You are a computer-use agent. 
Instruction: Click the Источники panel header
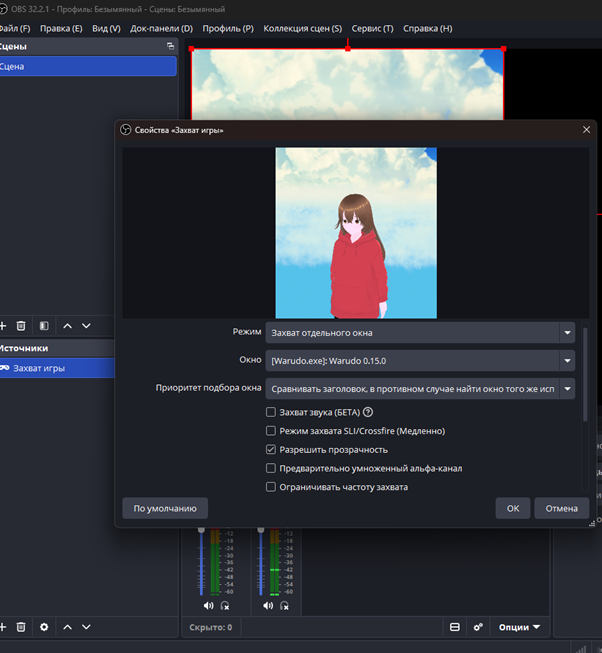pos(57,348)
